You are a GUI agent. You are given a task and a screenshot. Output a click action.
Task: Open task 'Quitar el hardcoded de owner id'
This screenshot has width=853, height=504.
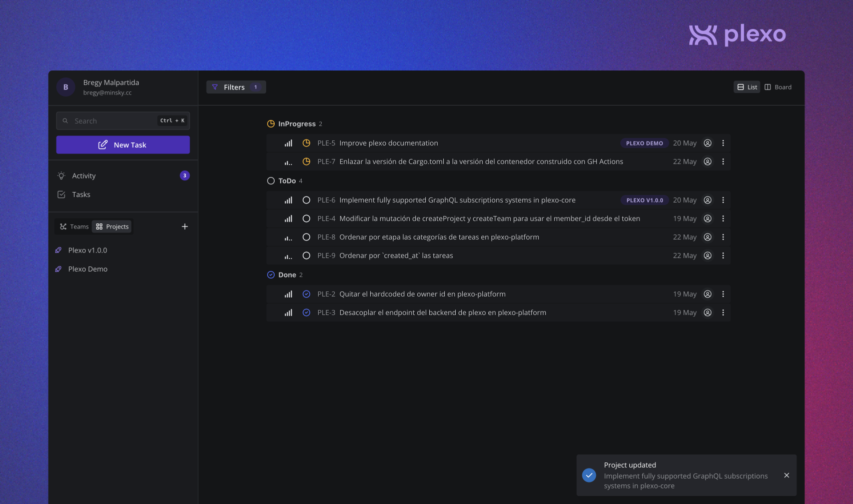tap(423, 294)
